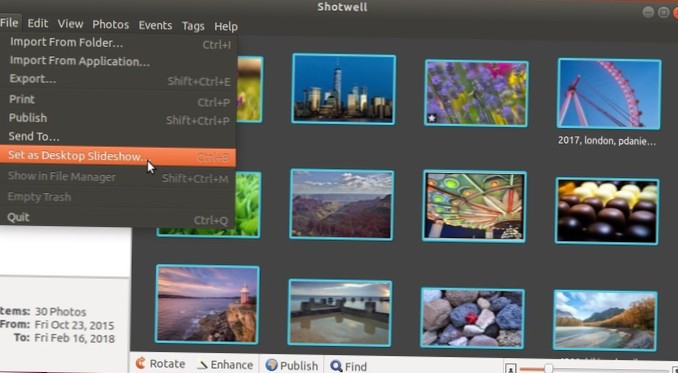This screenshot has height=373, width=678.
Task: Click the Find toolbar button
Action: tap(349, 367)
